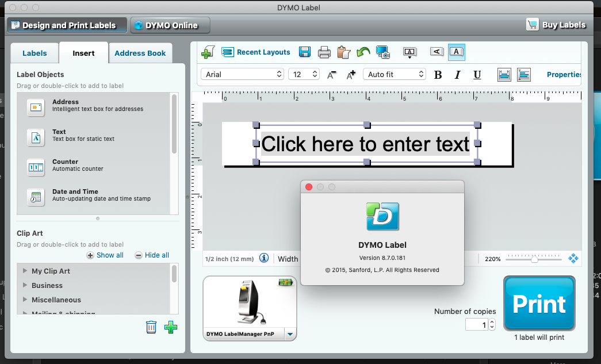Open the font size 12 dropdown
601x364 pixels.
click(x=304, y=74)
